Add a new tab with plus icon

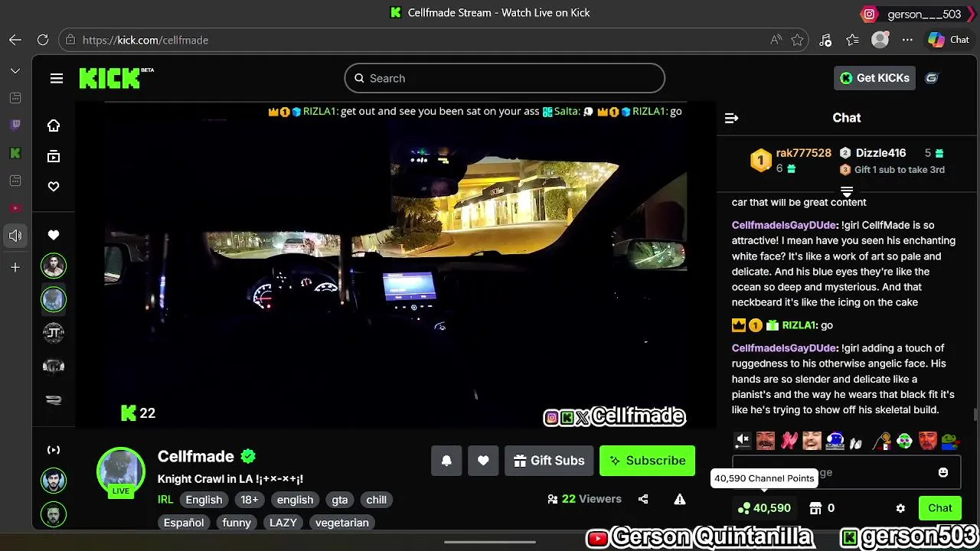point(15,267)
